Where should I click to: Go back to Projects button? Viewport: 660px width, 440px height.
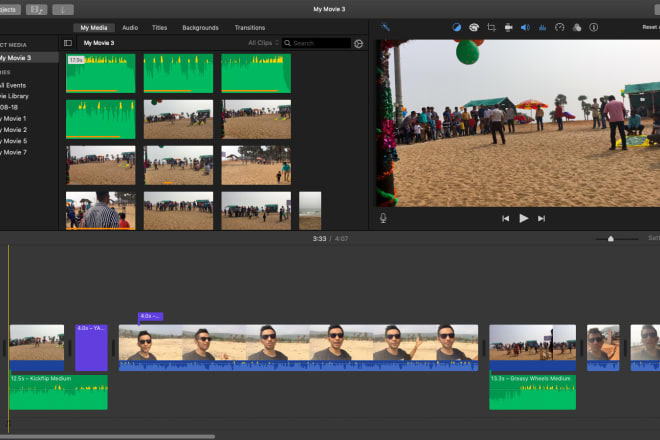[8, 9]
